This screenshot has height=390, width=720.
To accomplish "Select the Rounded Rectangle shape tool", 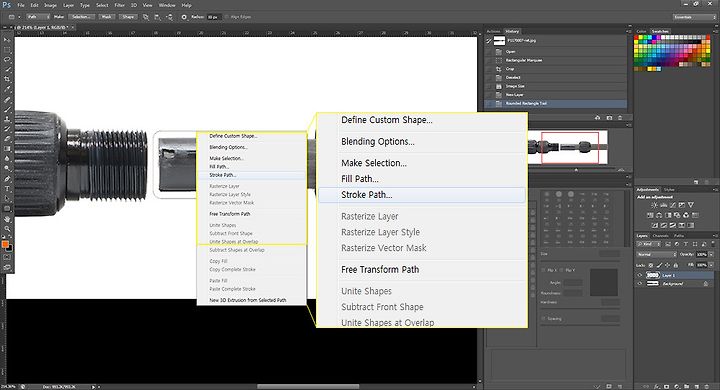I will coord(7,209).
